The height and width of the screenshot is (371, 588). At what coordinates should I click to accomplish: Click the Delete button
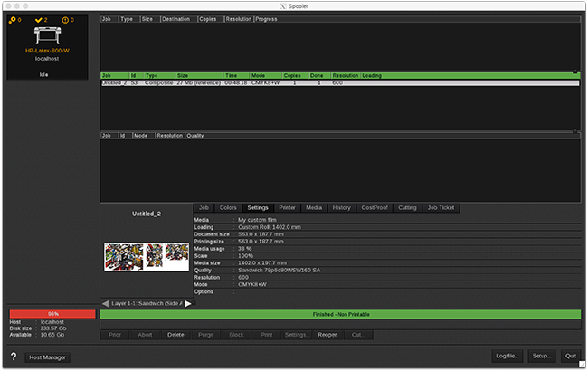click(175, 335)
